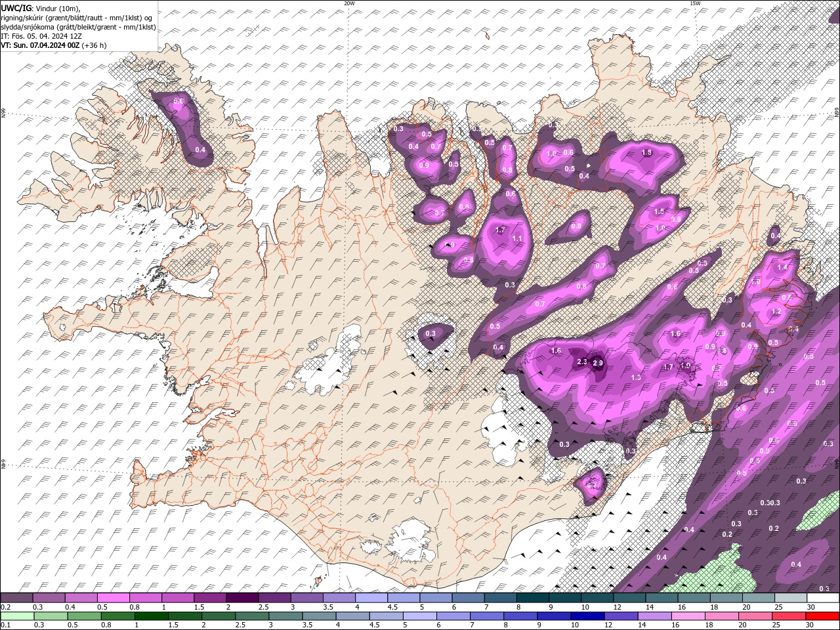Viewport: 840px width, 630px height.
Task: Select the 6 slate-blue swatch in upper legend row
Action: 468,598
